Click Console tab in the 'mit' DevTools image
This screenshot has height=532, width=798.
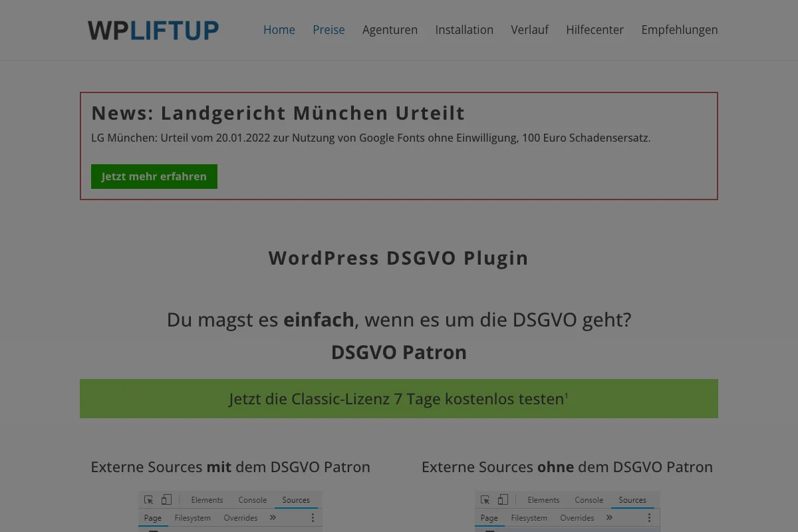[x=253, y=500]
